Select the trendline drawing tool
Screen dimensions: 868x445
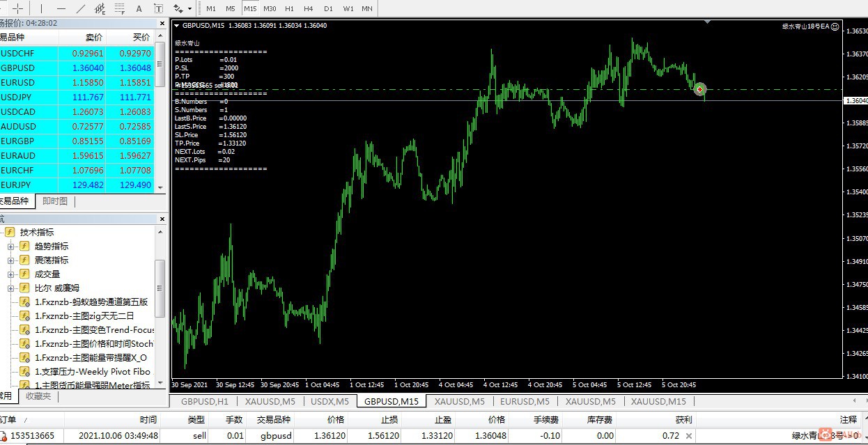(81, 8)
